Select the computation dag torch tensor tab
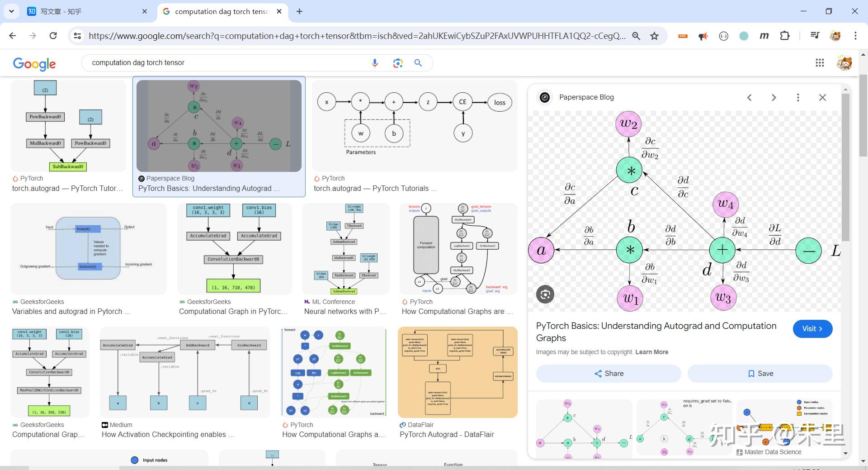Image resolution: width=868 pixels, height=470 pixels. point(222,11)
